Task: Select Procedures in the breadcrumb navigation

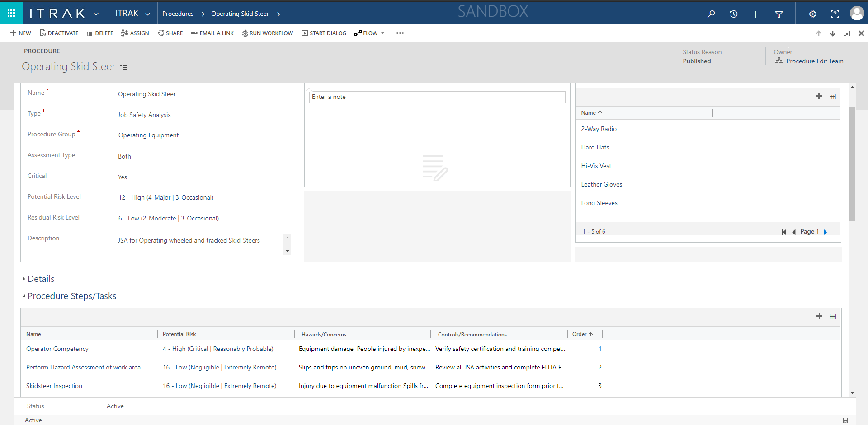Action: [x=178, y=14]
